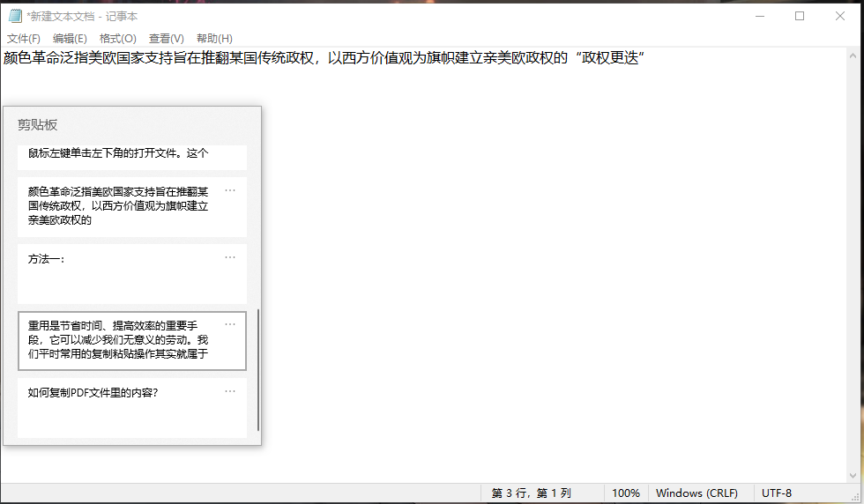This screenshot has height=504, width=864.
Task: Open the 格式(O) menu
Action: 118,39
